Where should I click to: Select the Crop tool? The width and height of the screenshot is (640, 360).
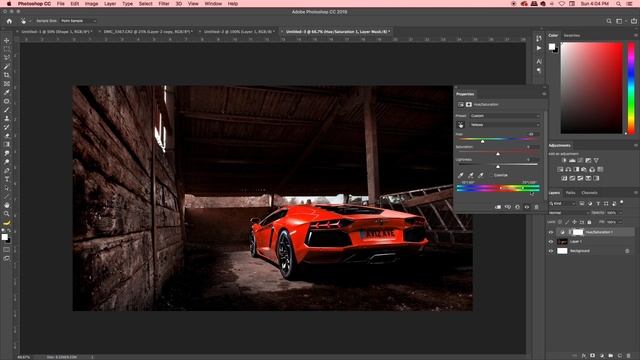click(7, 75)
